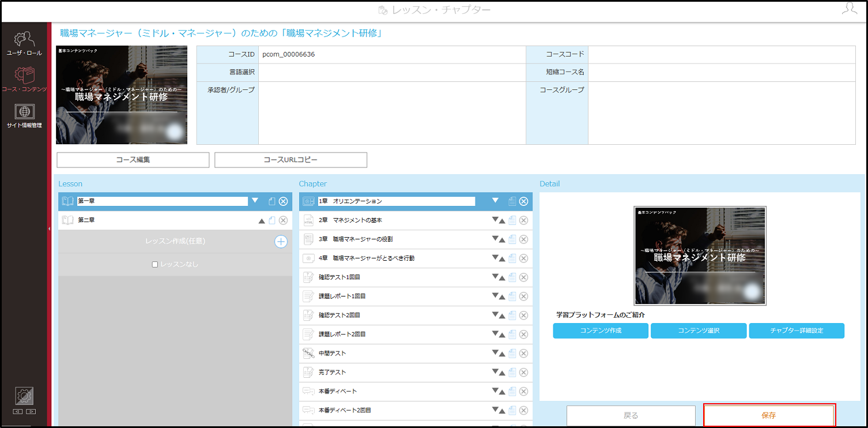Copy the 1章 オリエンテーション chapter

[512, 201]
